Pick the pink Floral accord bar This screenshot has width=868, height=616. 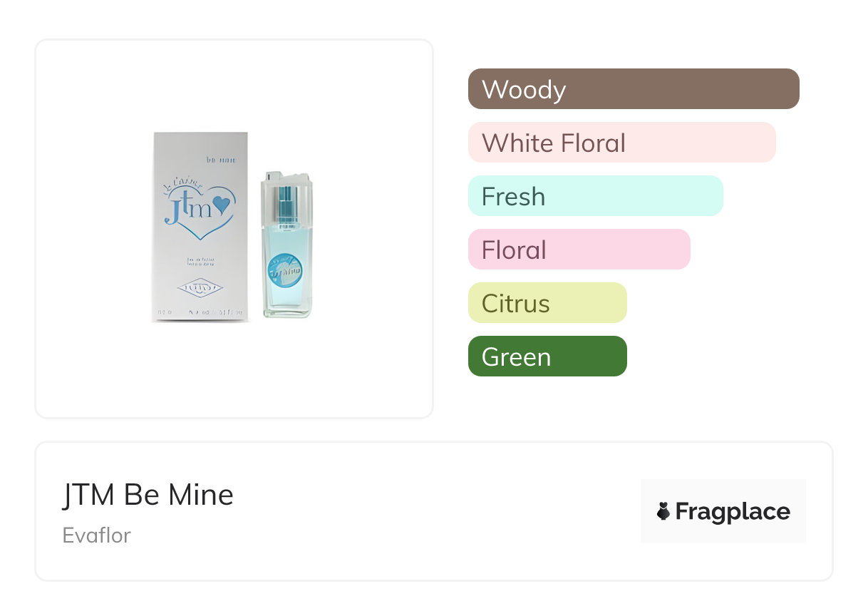[x=579, y=250]
